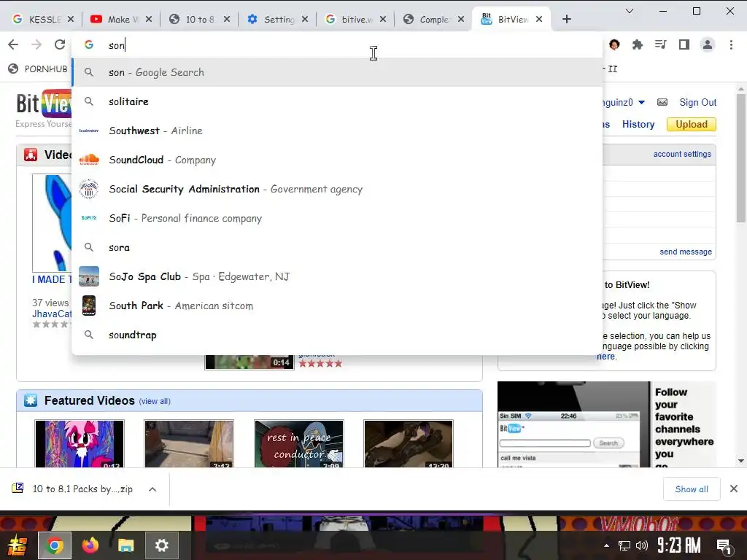Show hidden system tray icons
Screen dimensions: 747x560
pyautogui.click(x=606, y=545)
